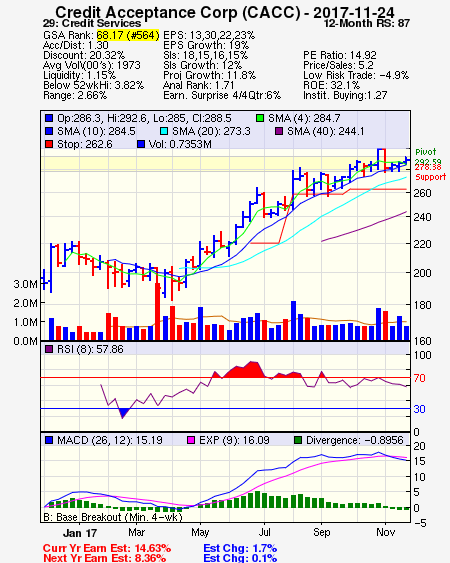Click the B: Base Breakout (Min. 4-wk) note
This screenshot has height=563, width=450.
pos(113,517)
